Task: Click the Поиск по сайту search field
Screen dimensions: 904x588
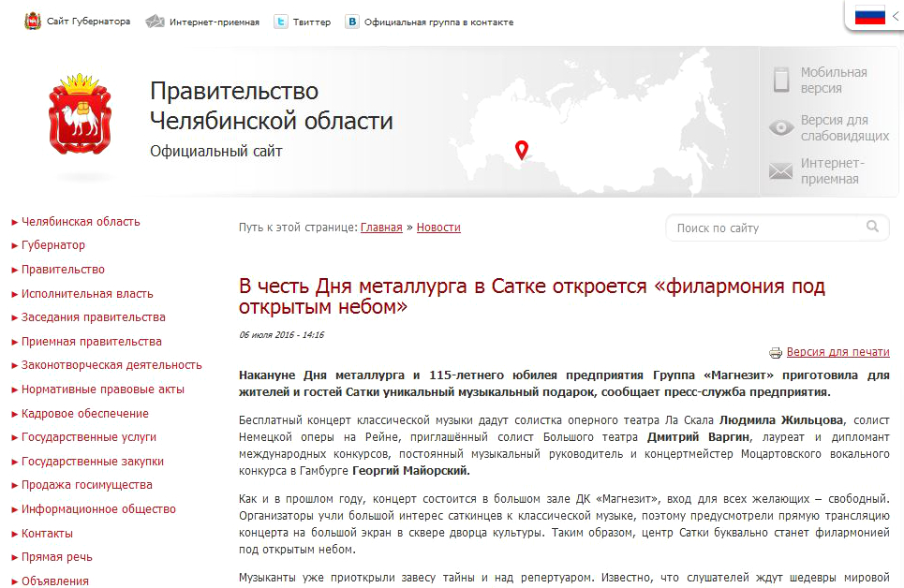Action: point(778,228)
